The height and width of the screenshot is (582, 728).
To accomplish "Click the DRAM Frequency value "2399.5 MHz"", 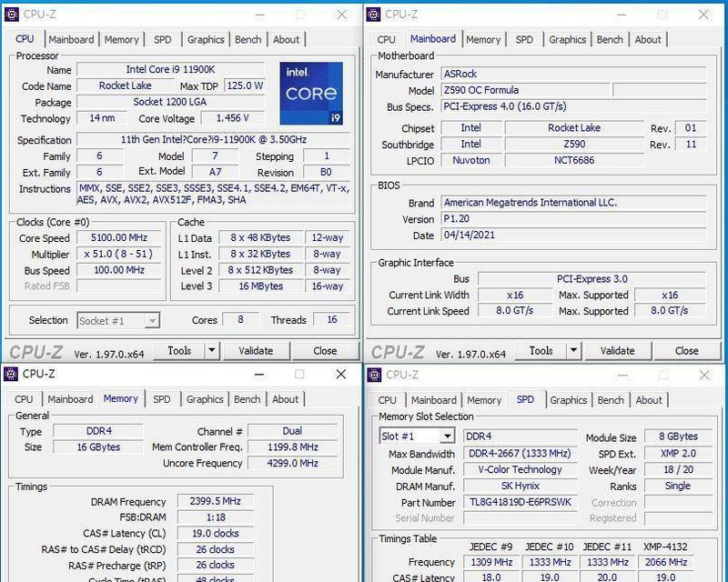I will 216,501.
